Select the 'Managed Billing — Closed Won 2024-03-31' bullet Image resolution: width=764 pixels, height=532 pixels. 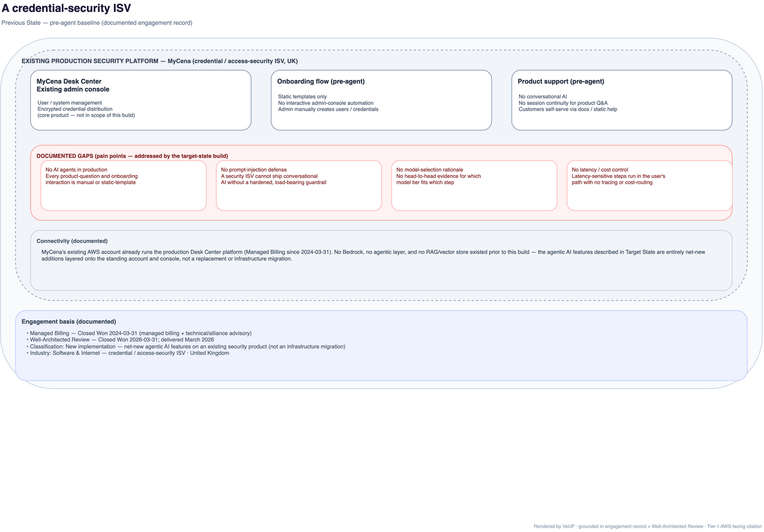tap(139, 333)
